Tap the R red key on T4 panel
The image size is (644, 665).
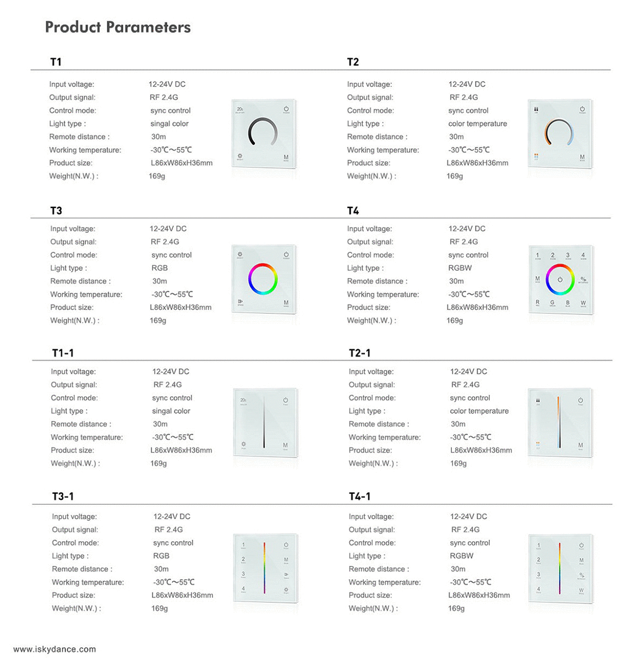538,303
